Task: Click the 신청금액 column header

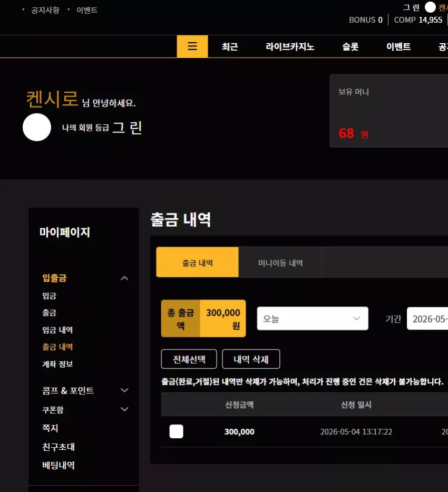Action: (x=239, y=405)
